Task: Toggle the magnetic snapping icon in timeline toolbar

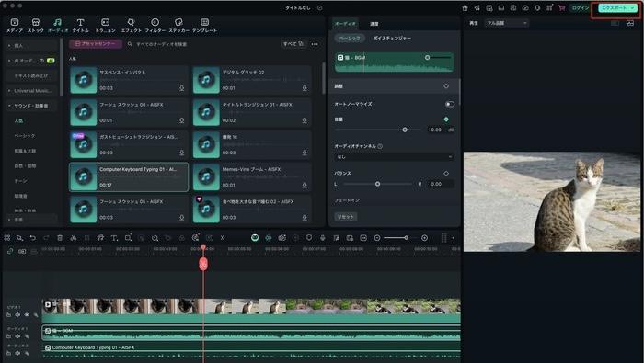Action: pyautogui.click(x=269, y=238)
